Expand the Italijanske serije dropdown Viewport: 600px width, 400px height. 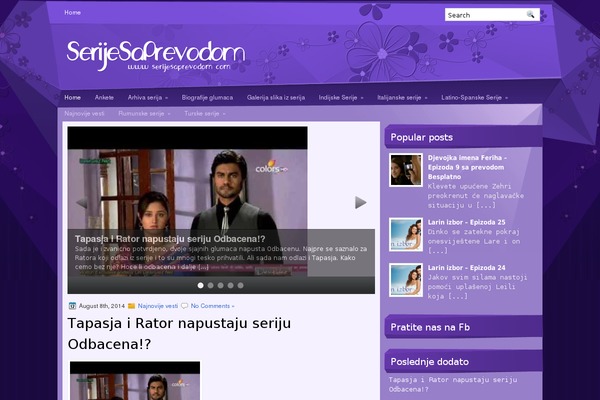(x=402, y=98)
